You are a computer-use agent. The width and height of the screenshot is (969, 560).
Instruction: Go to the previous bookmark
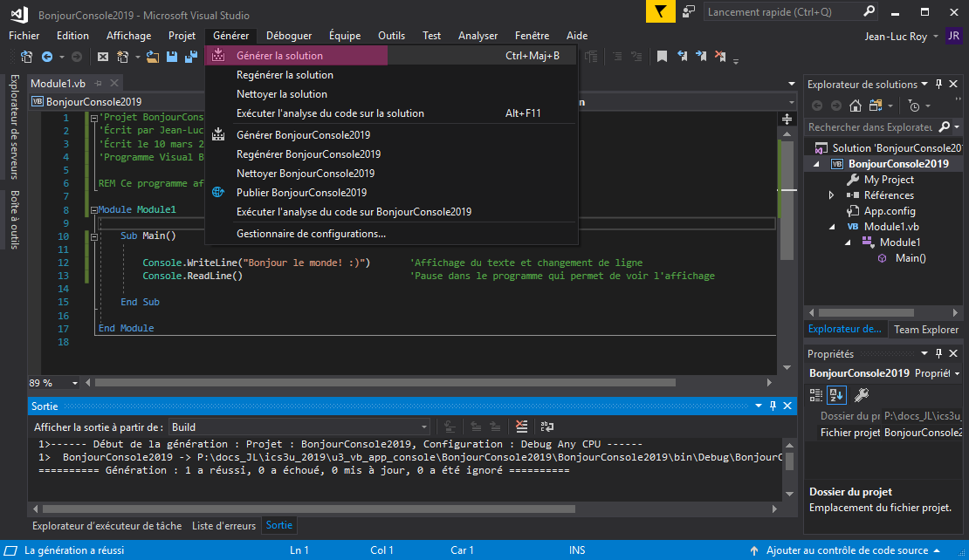[x=682, y=57]
